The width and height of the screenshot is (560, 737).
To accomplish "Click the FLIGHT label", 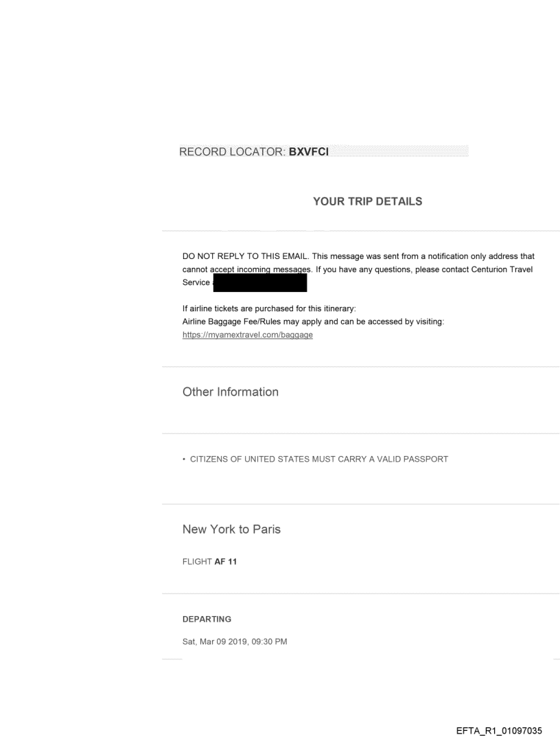I will [197, 561].
